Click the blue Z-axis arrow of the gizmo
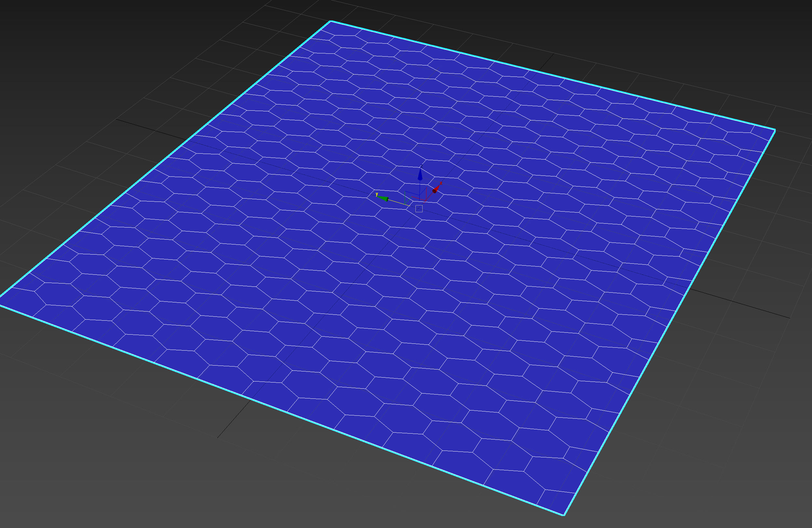 coord(420,176)
